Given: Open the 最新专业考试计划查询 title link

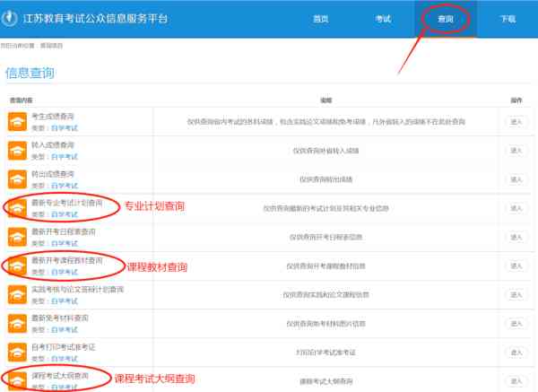Looking at the screenshot, I should coord(67,203).
